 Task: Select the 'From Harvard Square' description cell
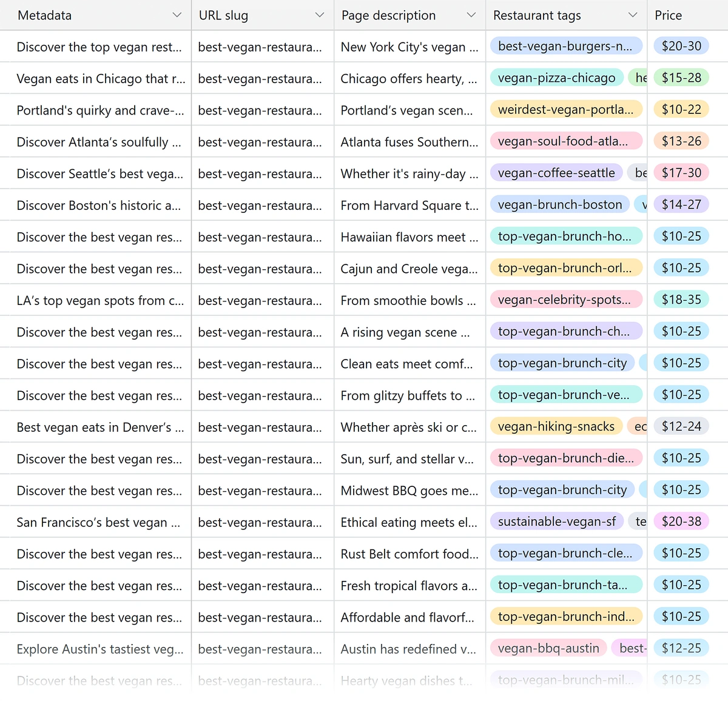pyautogui.click(x=409, y=206)
